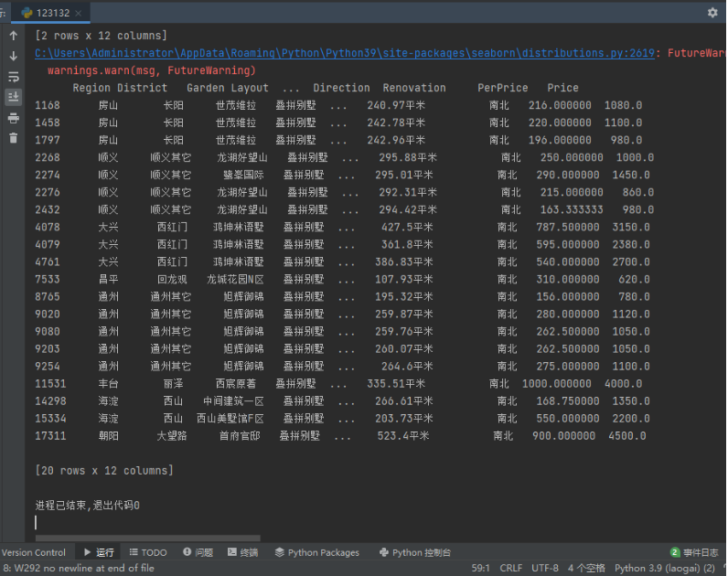Open seaborn distributions.py:2619 link
The image size is (728, 576).
[x=345, y=53]
